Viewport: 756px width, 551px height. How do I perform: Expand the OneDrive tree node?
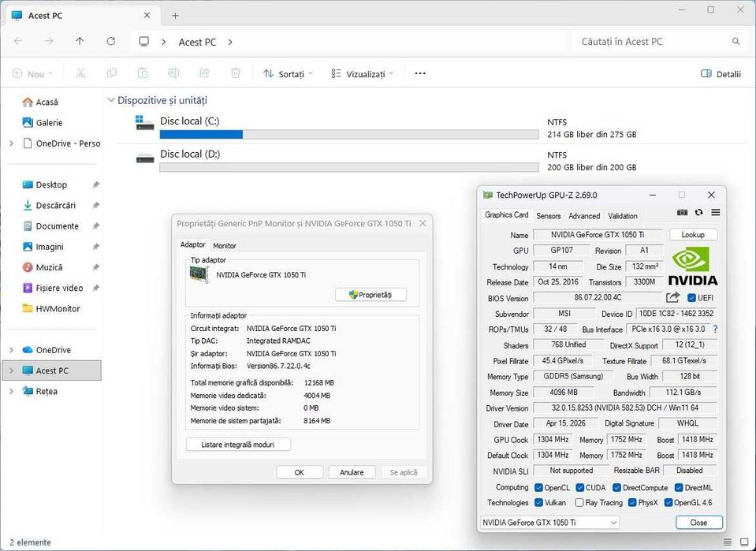[12, 350]
